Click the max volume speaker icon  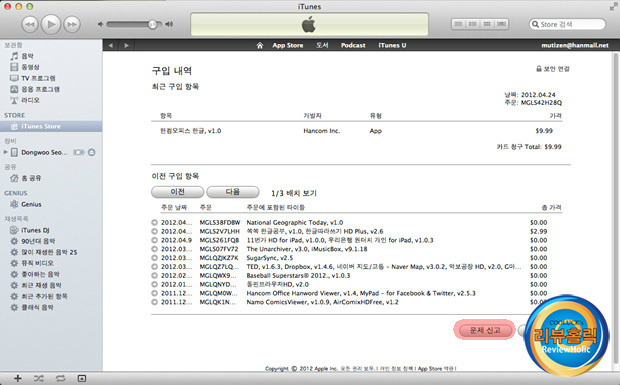169,25
